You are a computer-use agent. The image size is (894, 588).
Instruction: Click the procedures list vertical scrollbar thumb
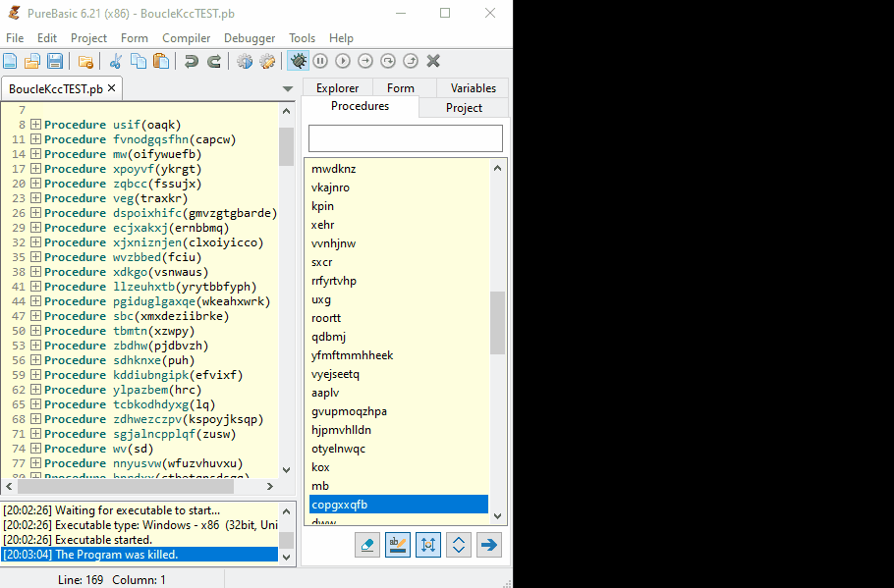tap(497, 322)
